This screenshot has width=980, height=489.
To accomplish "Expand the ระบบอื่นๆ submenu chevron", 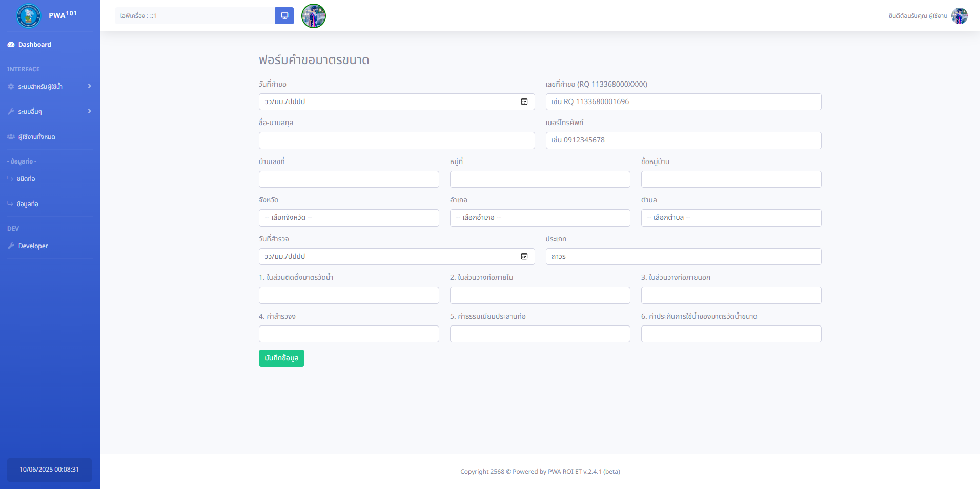I will coord(89,111).
